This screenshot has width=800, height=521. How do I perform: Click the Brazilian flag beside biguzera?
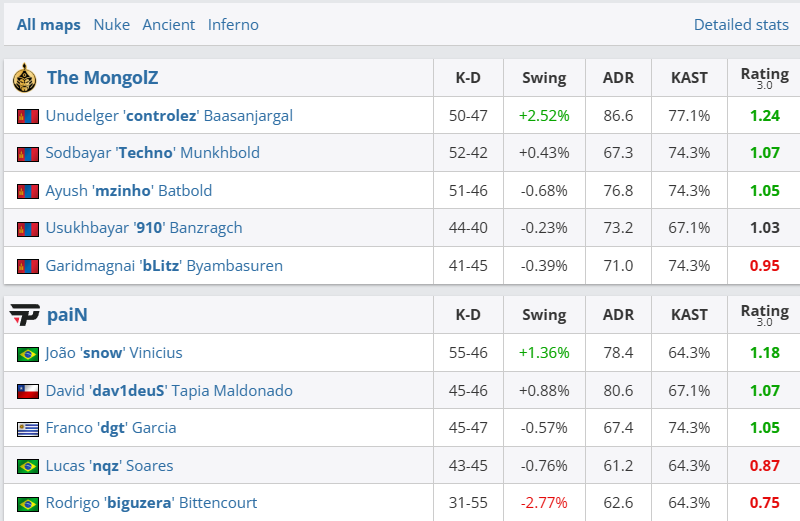(x=27, y=503)
